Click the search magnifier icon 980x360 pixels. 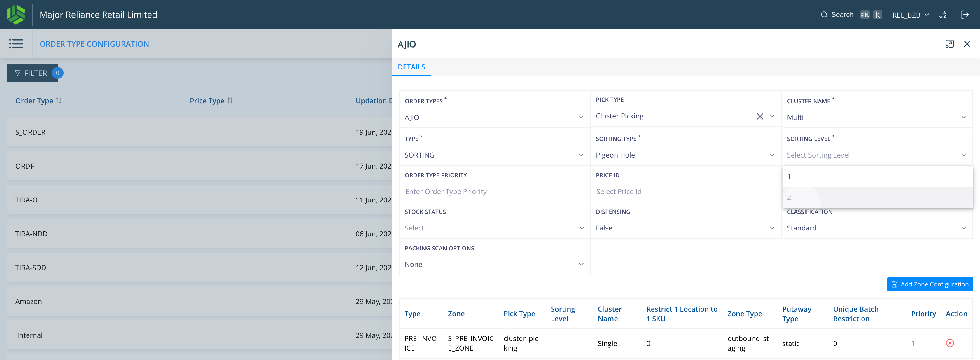(824, 15)
